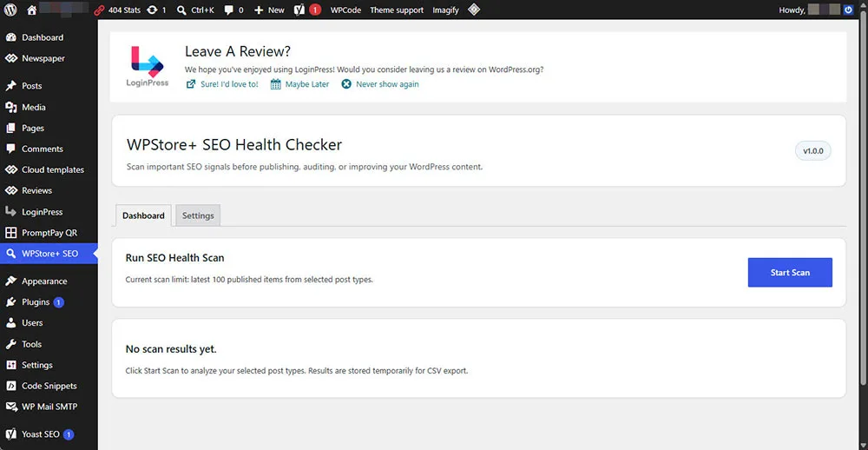Open Code Snippets in sidebar
This screenshot has height=450, width=868.
pos(49,387)
